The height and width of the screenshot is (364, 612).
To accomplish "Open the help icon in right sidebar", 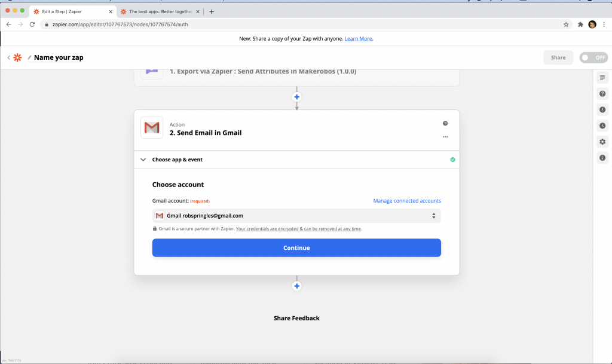I will click(602, 94).
